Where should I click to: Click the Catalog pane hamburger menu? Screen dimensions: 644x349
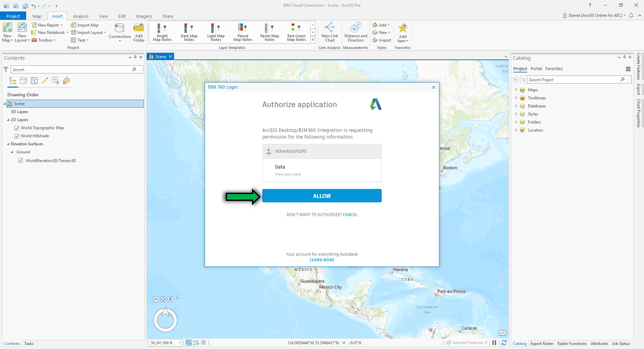coord(628,69)
